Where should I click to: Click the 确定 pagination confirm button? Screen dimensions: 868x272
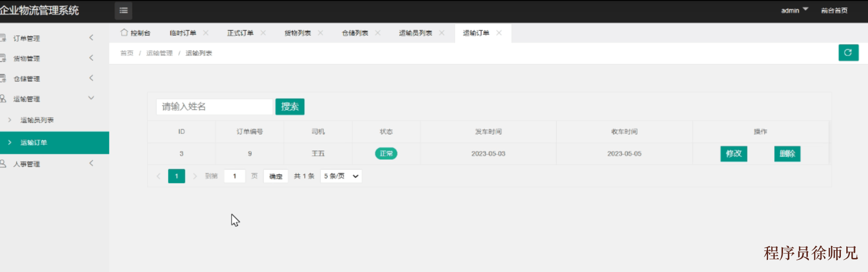[x=276, y=176]
